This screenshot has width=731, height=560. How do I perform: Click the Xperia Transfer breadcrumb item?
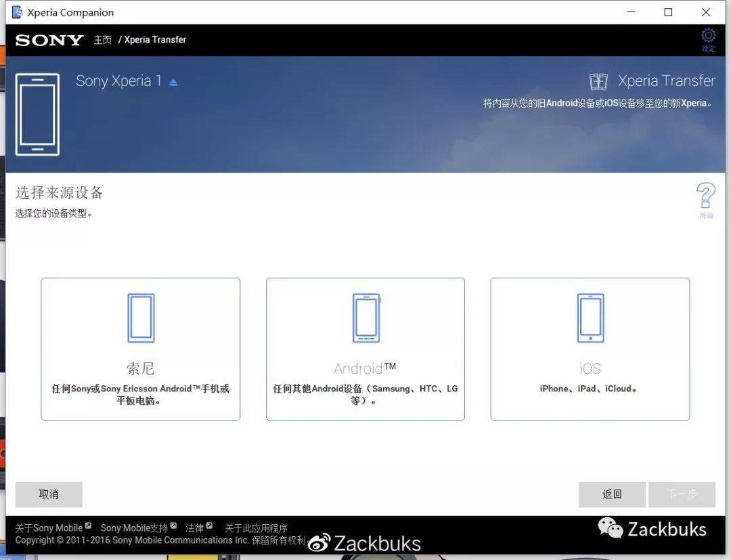click(x=155, y=40)
